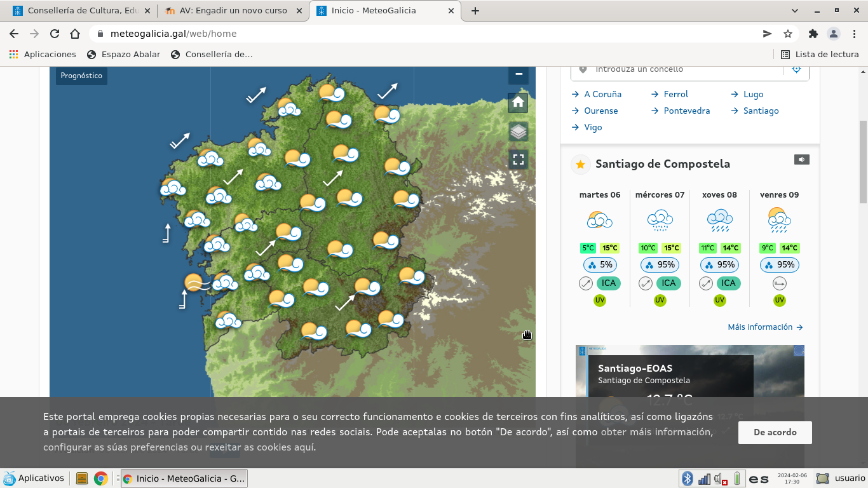
Task: Switch the map to fullscreen
Action: [519, 159]
